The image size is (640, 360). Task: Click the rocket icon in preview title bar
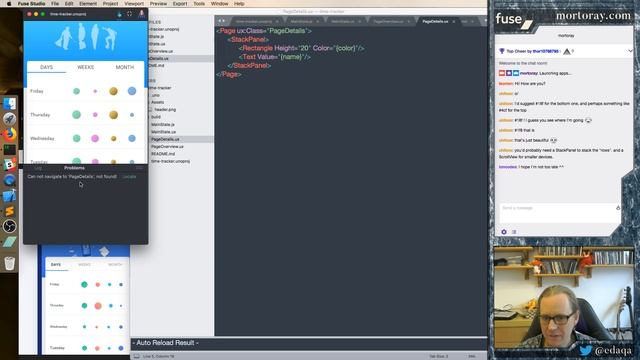tap(142, 13)
